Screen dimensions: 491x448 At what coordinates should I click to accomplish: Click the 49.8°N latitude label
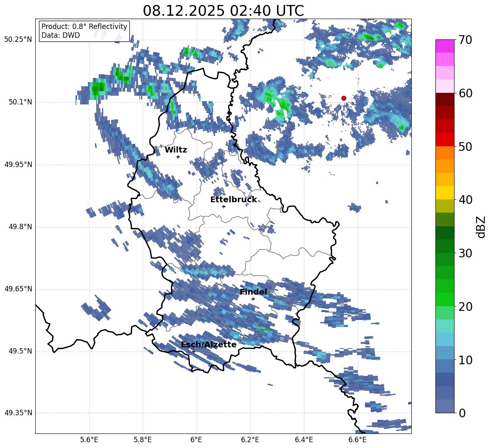click(x=20, y=227)
